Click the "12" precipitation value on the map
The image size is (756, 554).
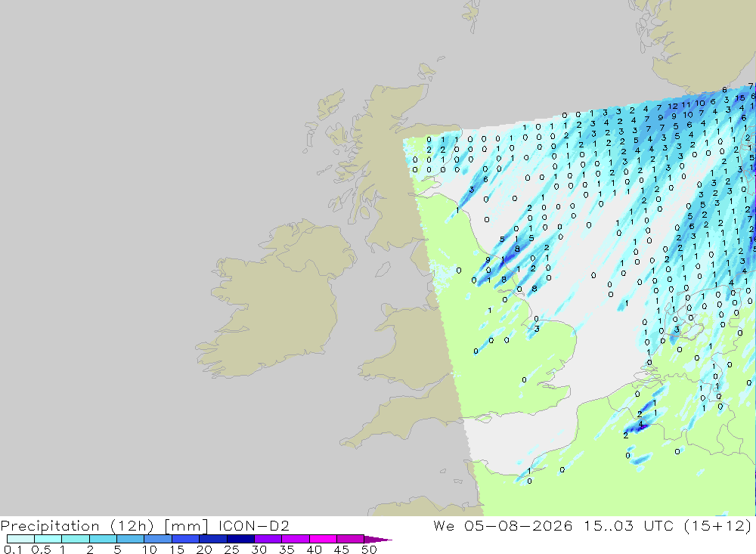coord(673,106)
